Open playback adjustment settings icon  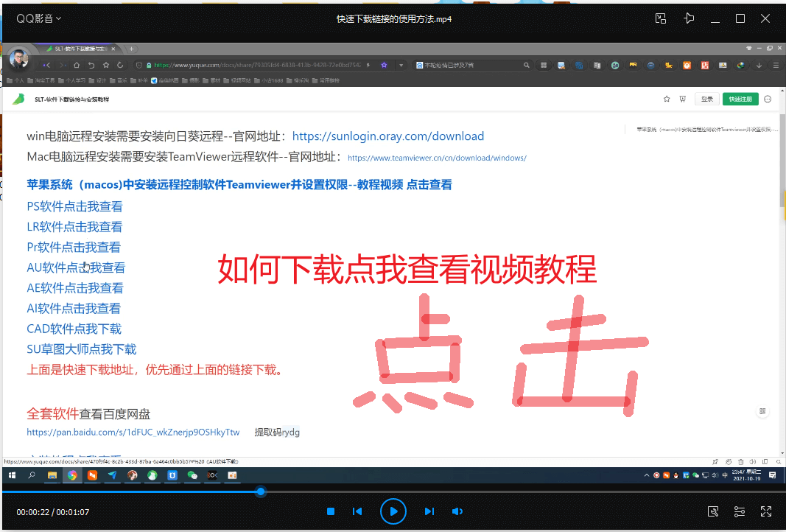(x=740, y=511)
